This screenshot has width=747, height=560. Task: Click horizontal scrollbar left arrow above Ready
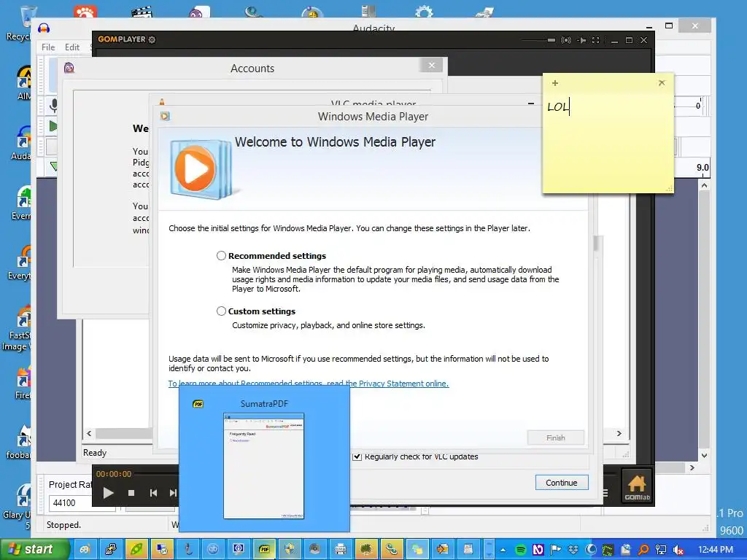click(x=89, y=433)
